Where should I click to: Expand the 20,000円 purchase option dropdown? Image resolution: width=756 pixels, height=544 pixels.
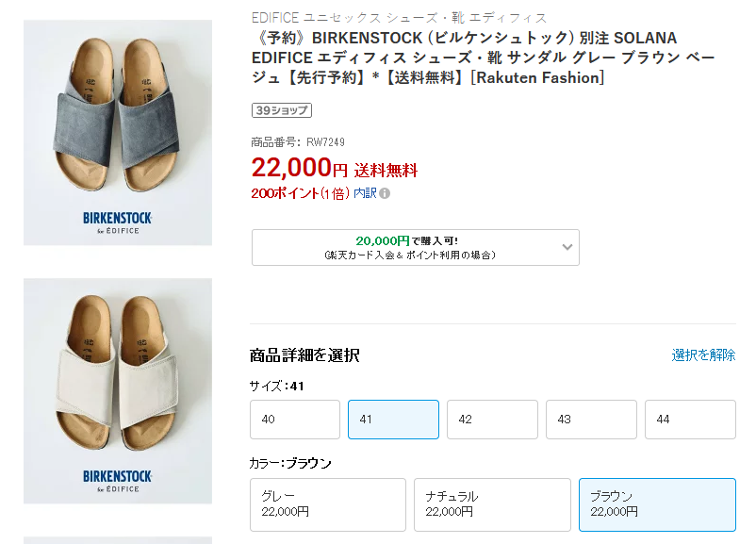click(x=567, y=247)
